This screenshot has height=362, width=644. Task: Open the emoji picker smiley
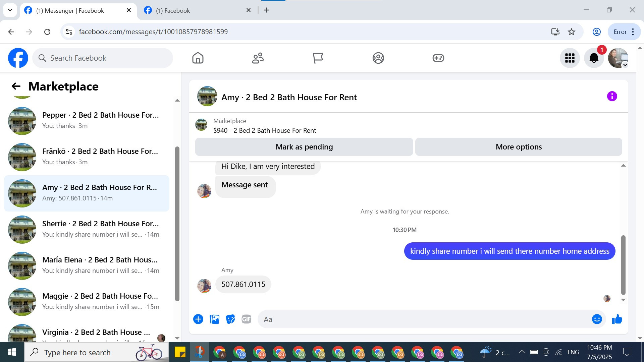pos(597,319)
